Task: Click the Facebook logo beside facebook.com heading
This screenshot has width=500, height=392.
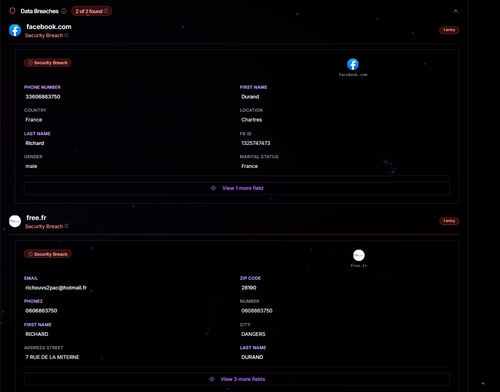Action: (15, 30)
